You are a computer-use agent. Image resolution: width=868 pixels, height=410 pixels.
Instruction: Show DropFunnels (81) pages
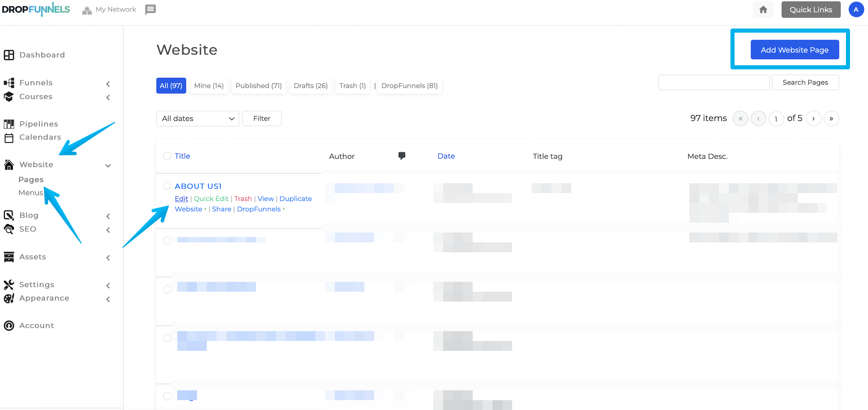pos(410,86)
